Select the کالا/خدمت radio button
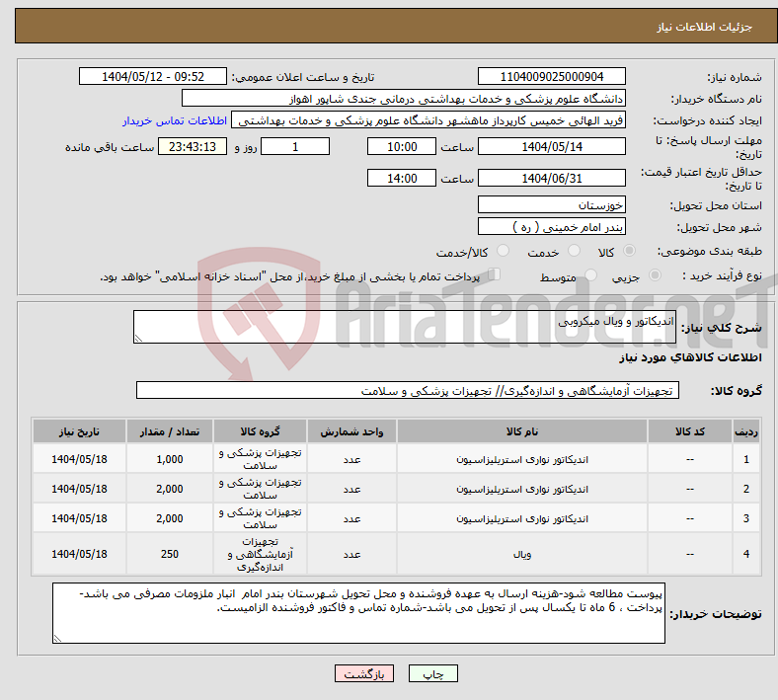This screenshot has height=700, width=778. click(503, 251)
